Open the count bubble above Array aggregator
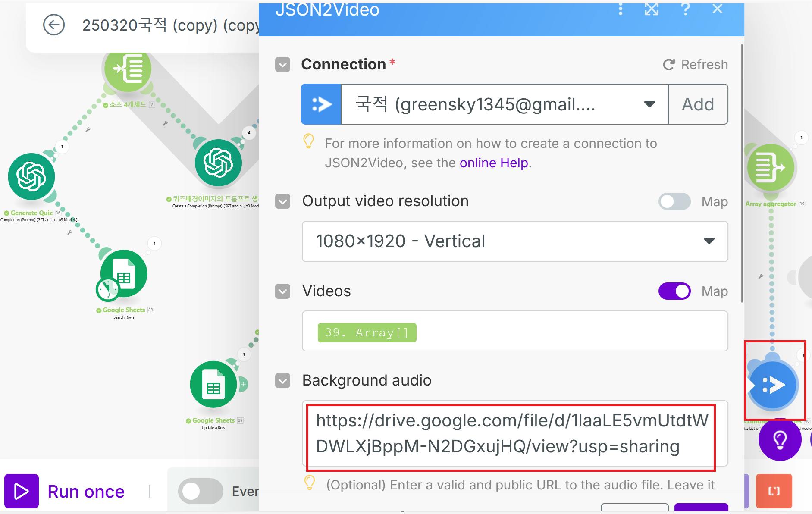 (x=801, y=138)
